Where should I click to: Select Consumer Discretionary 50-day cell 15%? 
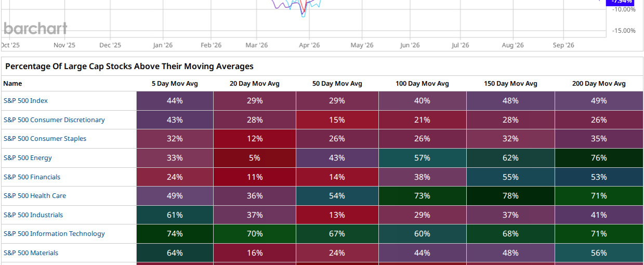coord(337,120)
